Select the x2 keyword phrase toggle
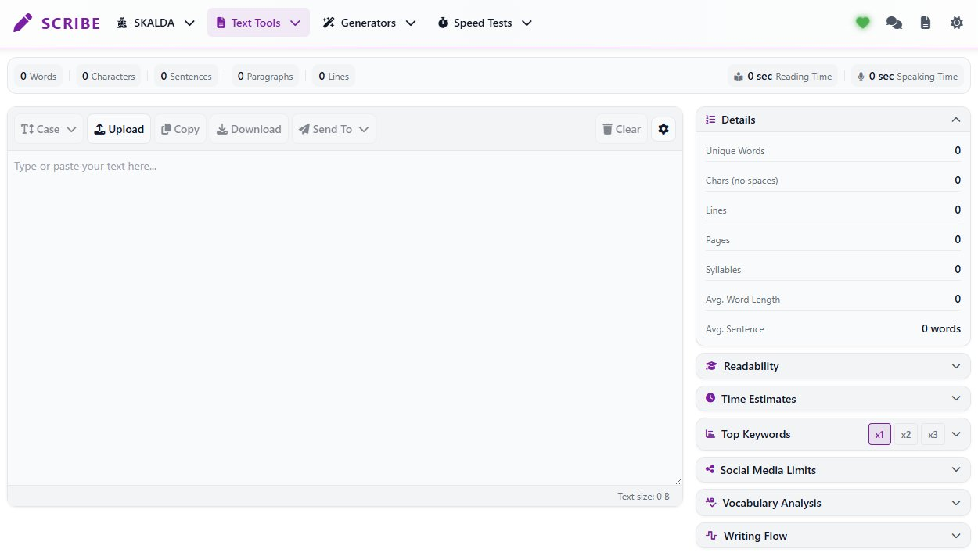978x560 pixels. pyautogui.click(x=906, y=434)
